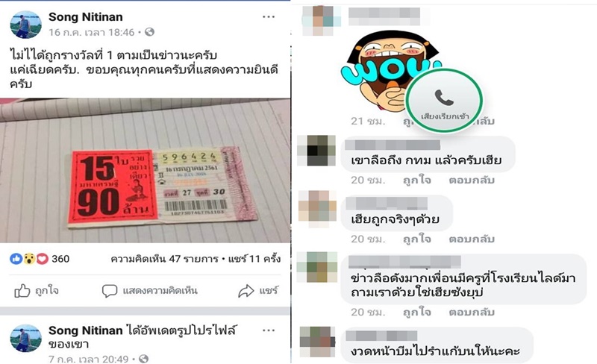
Task: Click the Song Nitinan name on the top post
Action: 86,16
